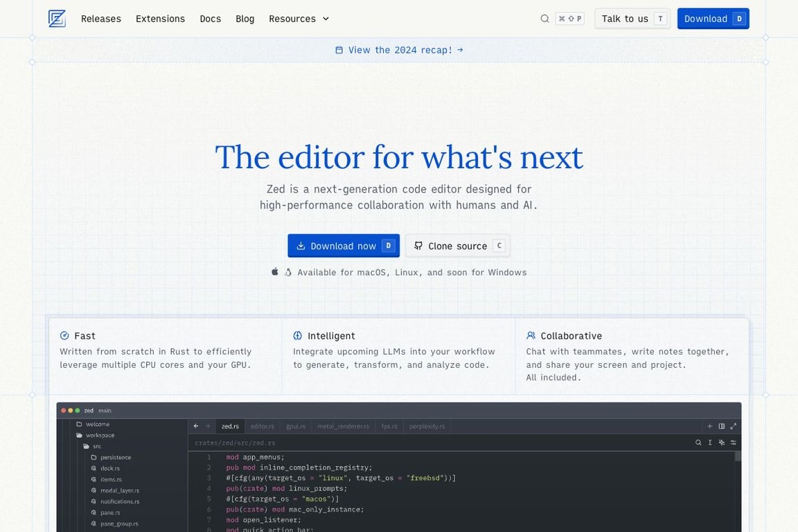Click the Zed logo in the navbar
The image size is (798, 532).
[57, 19]
